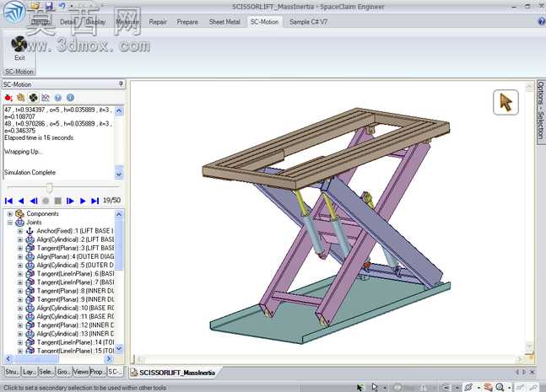Click the black fan simulate icon in panel toolbar
Image resolution: width=546 pixels, height=392 pixels.
(x=33, y=98)
